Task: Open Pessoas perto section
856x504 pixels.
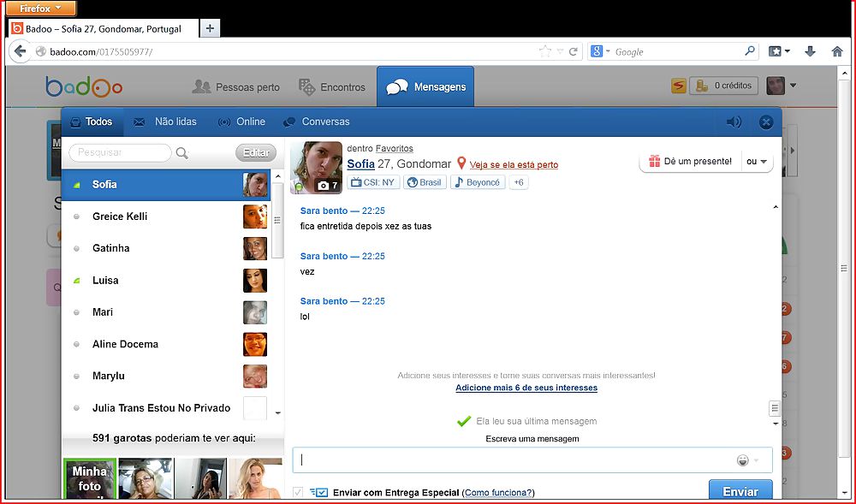Action: tap(236, 87)
